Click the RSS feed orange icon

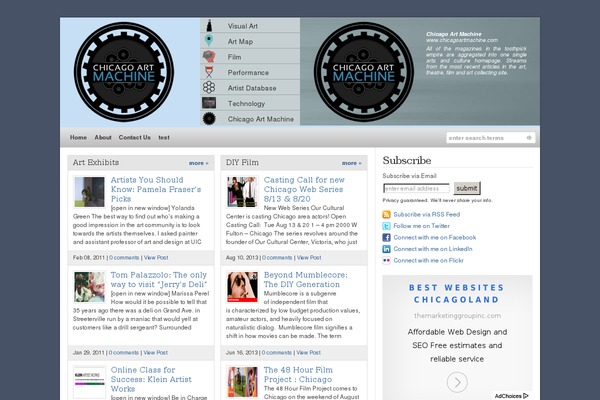point(386,214)
